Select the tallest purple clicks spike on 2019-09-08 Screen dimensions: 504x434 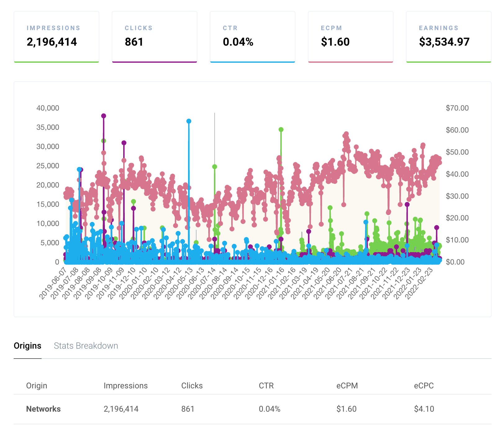coord(104,116)
